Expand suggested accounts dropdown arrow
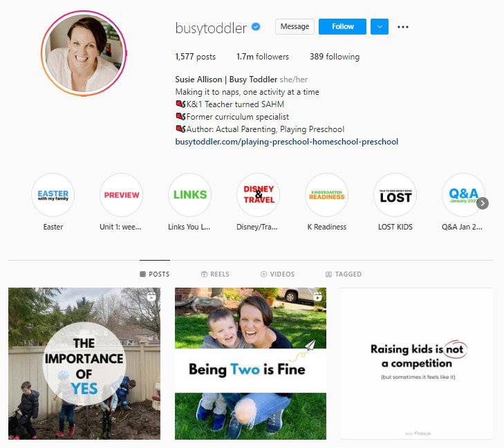The height and width of the screenshot is (448, 504). [x=380, y=27]
